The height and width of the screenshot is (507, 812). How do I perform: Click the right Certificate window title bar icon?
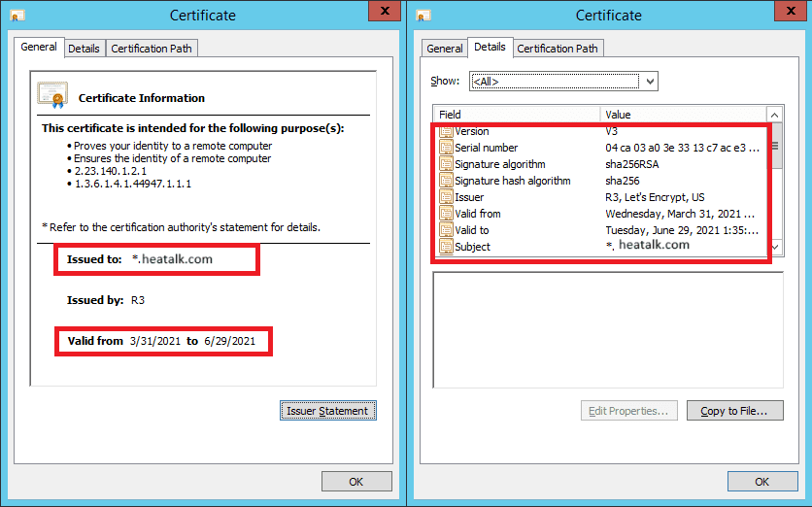[423, 16]
